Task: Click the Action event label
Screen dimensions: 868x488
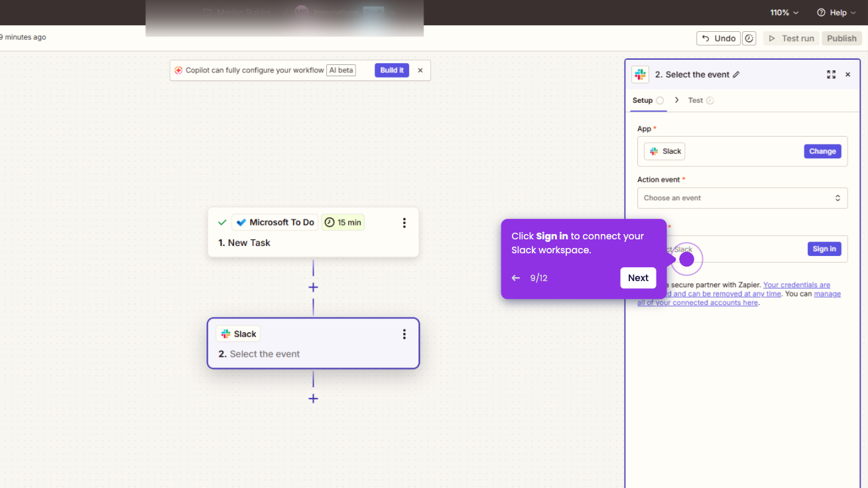Action: pos(659,180)
